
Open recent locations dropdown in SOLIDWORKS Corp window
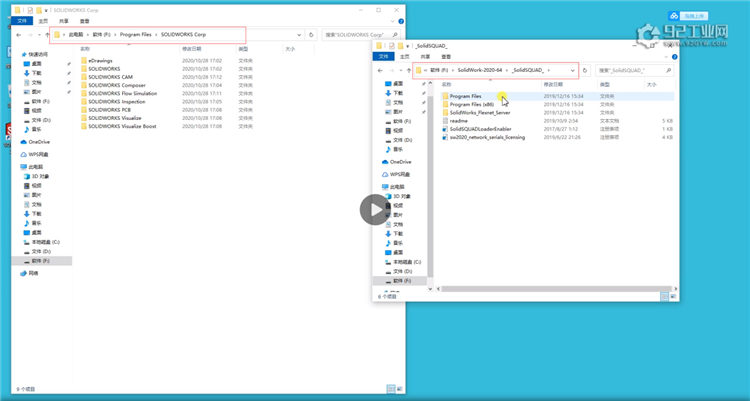point(40,35)
